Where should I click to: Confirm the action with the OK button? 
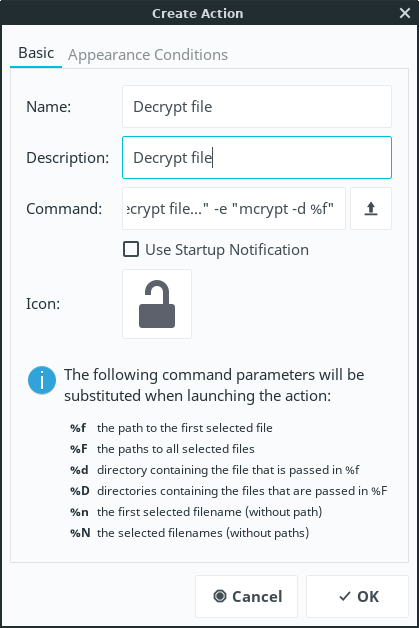[x=357, y=596]
